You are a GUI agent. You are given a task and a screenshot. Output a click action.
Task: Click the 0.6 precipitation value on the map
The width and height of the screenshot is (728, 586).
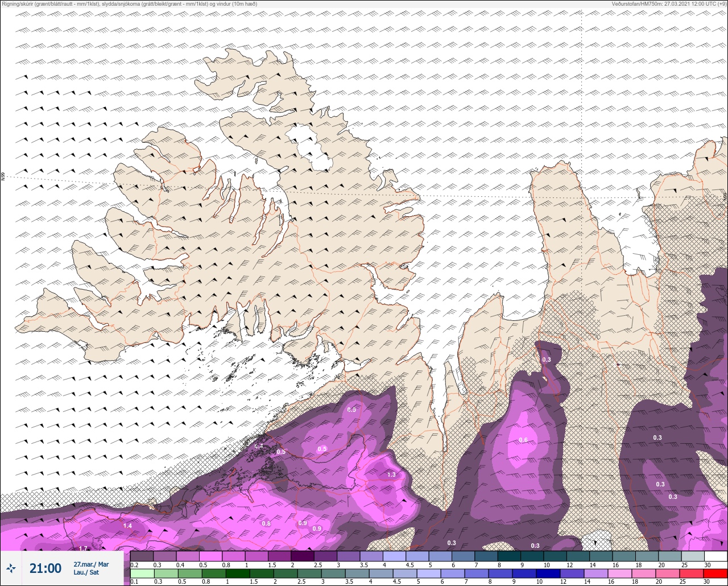pyautogui.click(x=523, y=440)
